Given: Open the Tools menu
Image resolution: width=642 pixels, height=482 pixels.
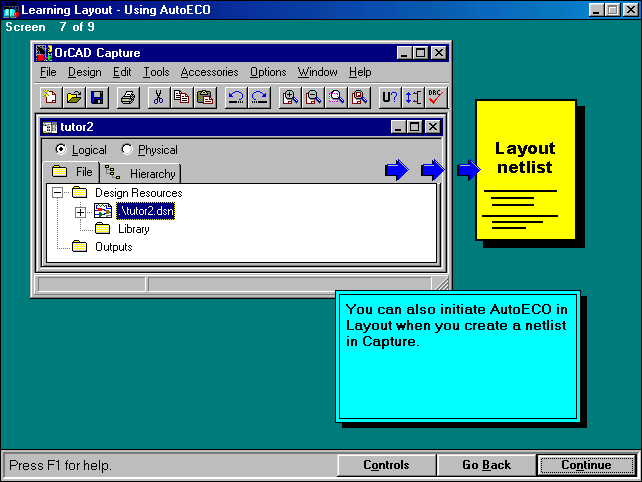Looking at the screenshot, I should (x=156, y=72).
